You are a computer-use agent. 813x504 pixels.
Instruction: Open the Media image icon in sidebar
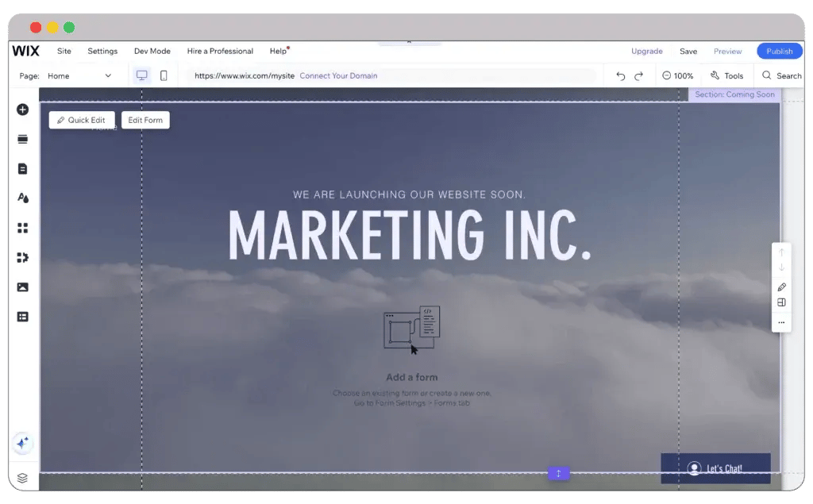coord(22,287)
